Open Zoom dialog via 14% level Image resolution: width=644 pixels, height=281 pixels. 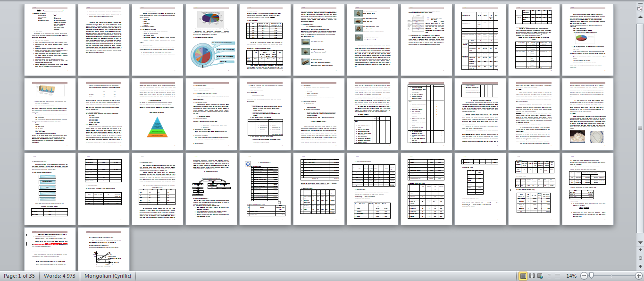click(571, 276)
